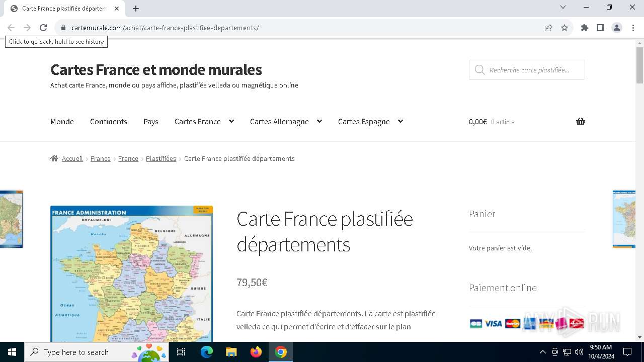Image resolution: width=644 pixels, height=362 pixels.
Task: Open the tab search chevron
Action: pos(563,7)
